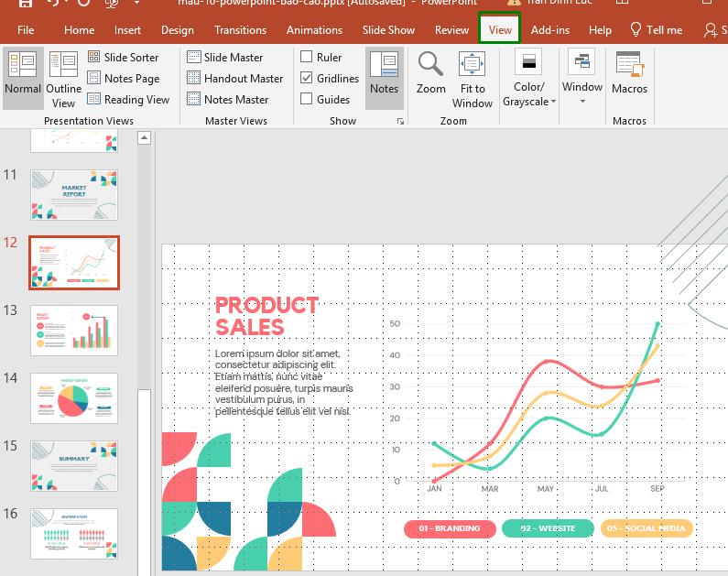
Task: Click the 50 value axis label
Action: 395,323
